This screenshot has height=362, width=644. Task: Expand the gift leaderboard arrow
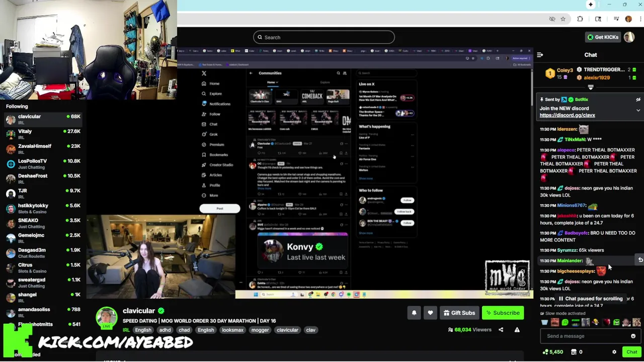(591, 87)
